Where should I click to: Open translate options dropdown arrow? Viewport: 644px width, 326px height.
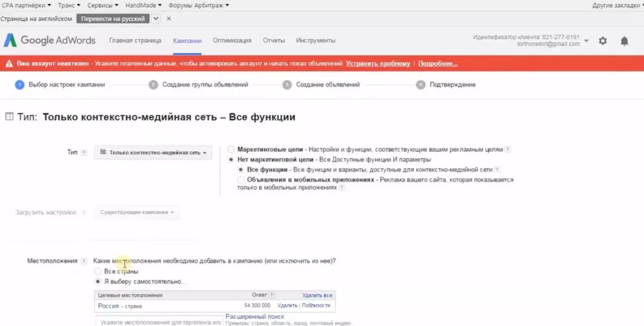point(155,18)
